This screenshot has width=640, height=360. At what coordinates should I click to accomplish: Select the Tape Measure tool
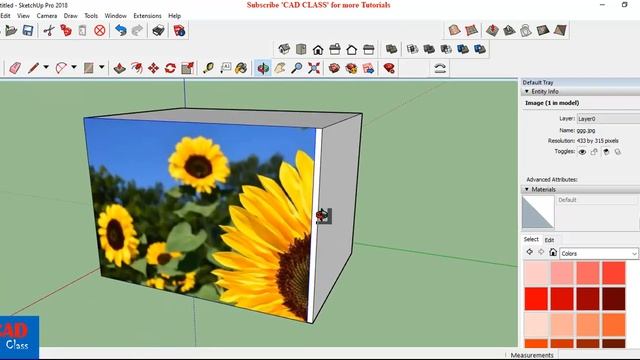(x=208, y=68)
